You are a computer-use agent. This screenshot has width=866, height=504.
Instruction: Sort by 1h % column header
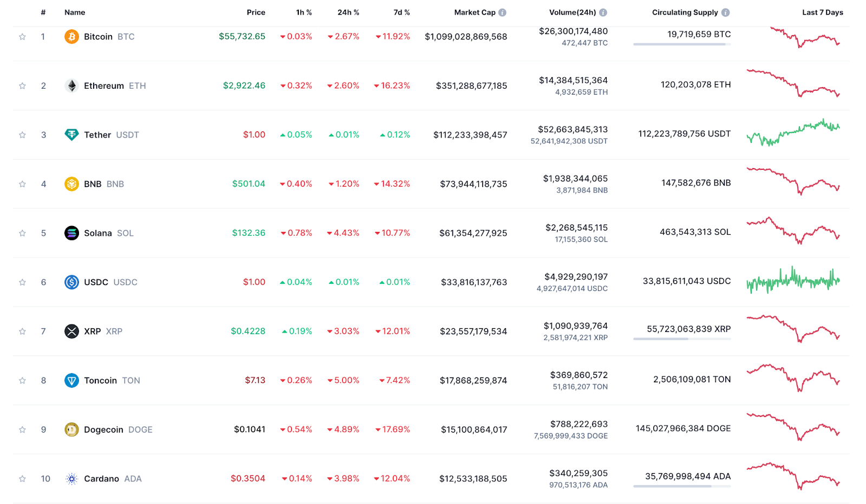pos(304,12)
